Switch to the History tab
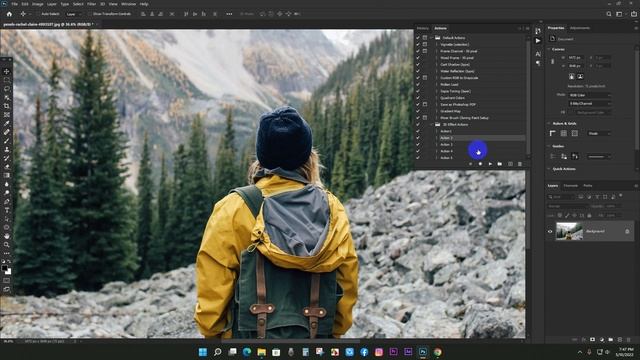The height and width of the screenshot is (360, 640). [x=423, y=28]
